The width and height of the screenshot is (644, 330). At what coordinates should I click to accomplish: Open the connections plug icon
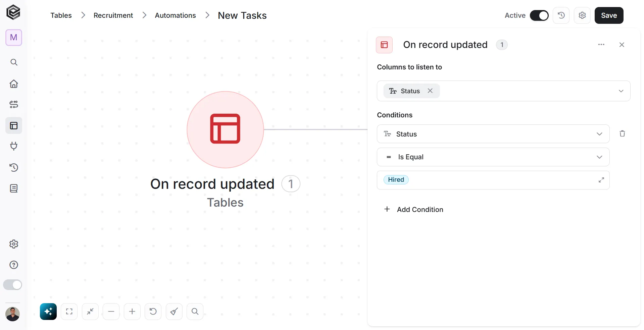click(14, 146)
